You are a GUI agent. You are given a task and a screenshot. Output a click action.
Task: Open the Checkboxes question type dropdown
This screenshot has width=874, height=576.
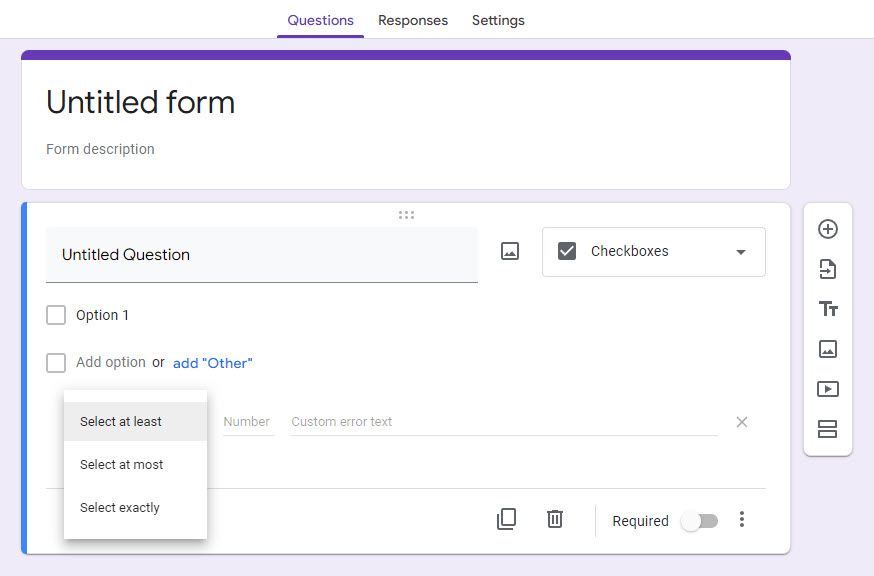tap(653, 251)
